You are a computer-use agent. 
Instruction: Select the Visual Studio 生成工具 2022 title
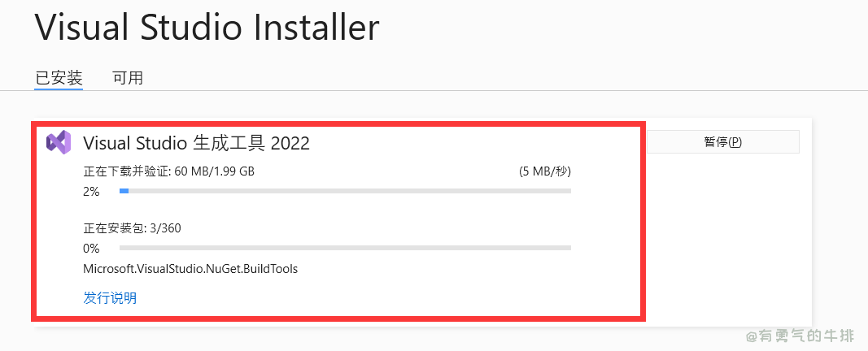point(196,143)
